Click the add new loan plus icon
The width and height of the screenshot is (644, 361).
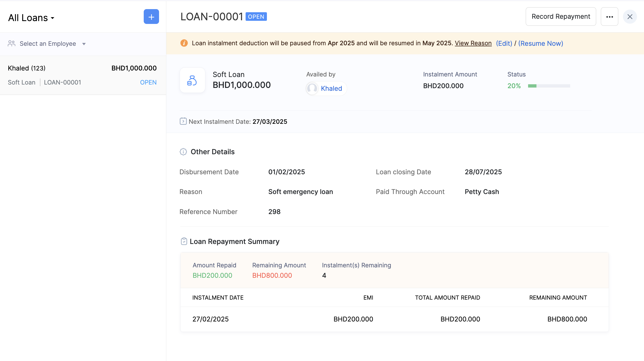pos(151,16)
